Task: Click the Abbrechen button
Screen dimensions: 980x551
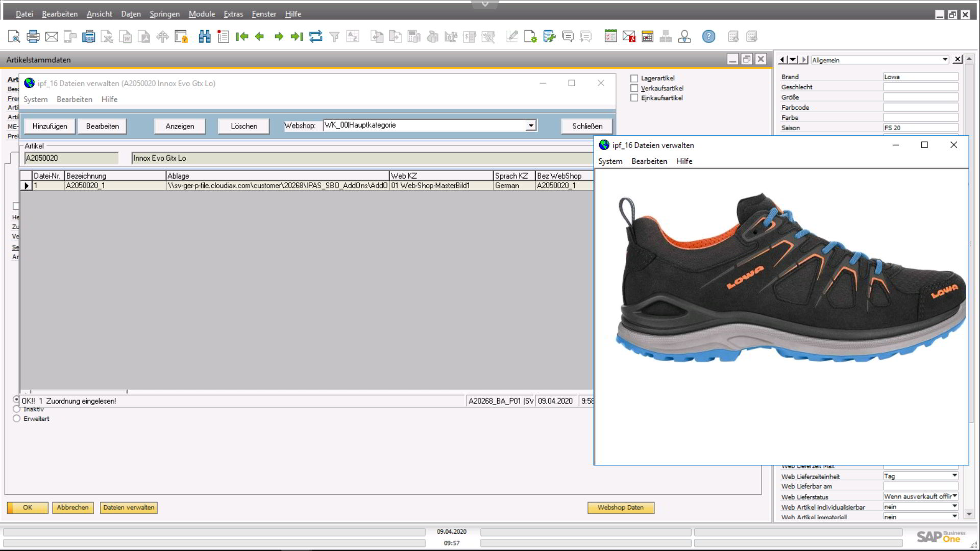Action: pyautogui.click(x=72, y=508)
